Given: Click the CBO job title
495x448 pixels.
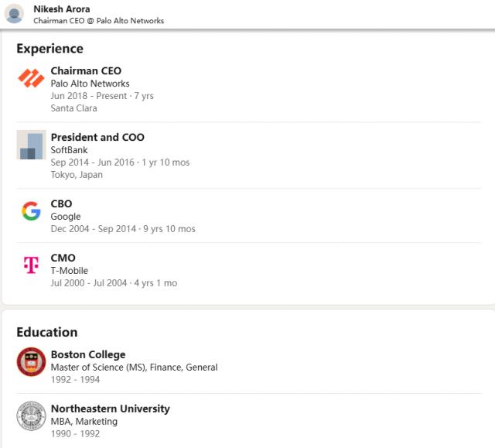Looking at the screenshot, I should click(x=61, y=204).
